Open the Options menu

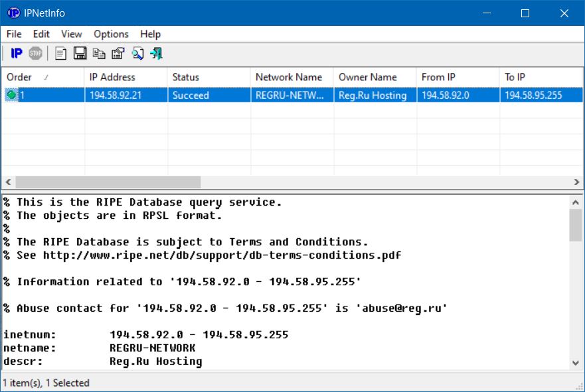[x=111, y=34]
